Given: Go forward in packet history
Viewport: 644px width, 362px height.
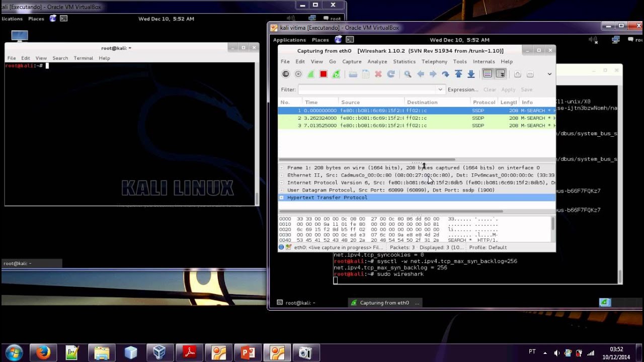Looking at the screenshot, I should point(433,74).
